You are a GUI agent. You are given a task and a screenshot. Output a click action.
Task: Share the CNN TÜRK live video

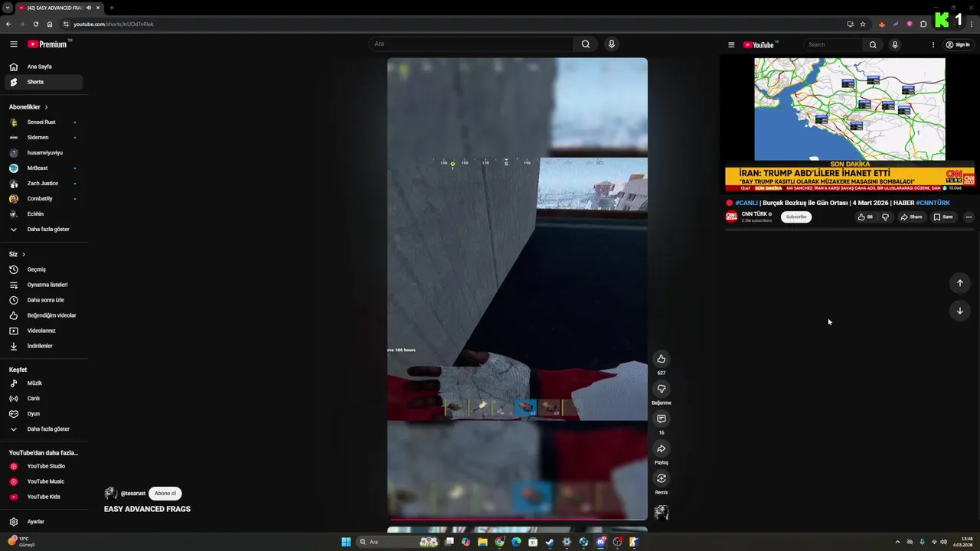(911, 217)
